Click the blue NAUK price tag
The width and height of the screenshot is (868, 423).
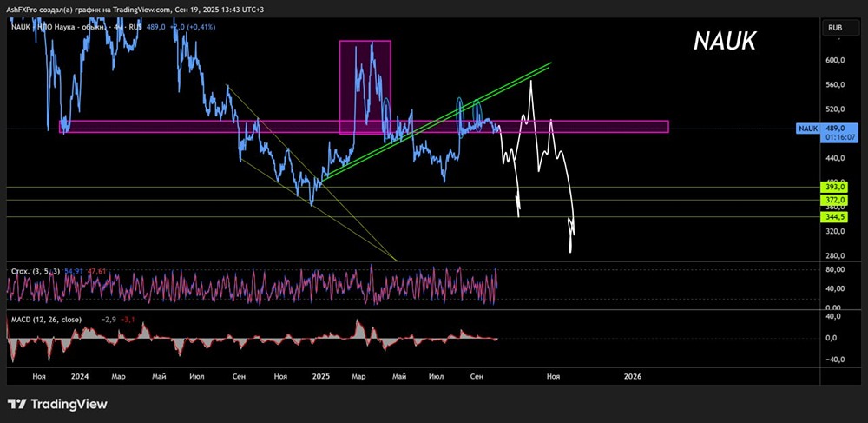tap(807, 129)
